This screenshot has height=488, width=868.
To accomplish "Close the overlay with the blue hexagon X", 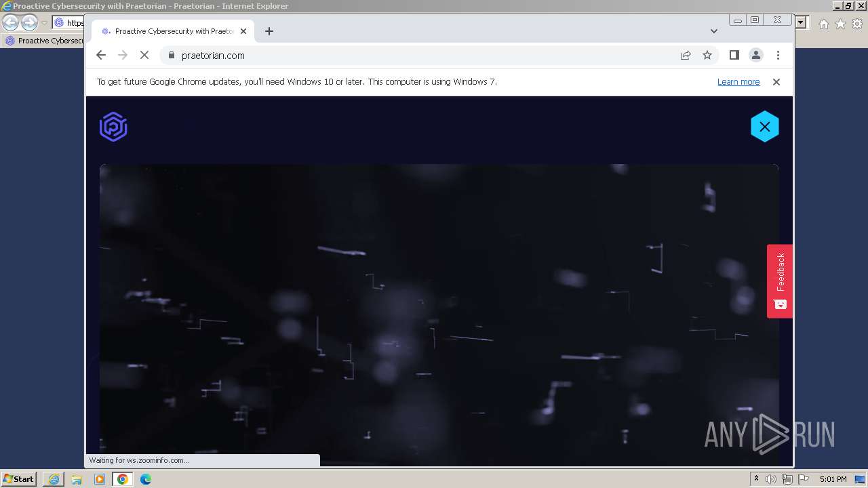I will pyautogui.click(x=764, y=127).
